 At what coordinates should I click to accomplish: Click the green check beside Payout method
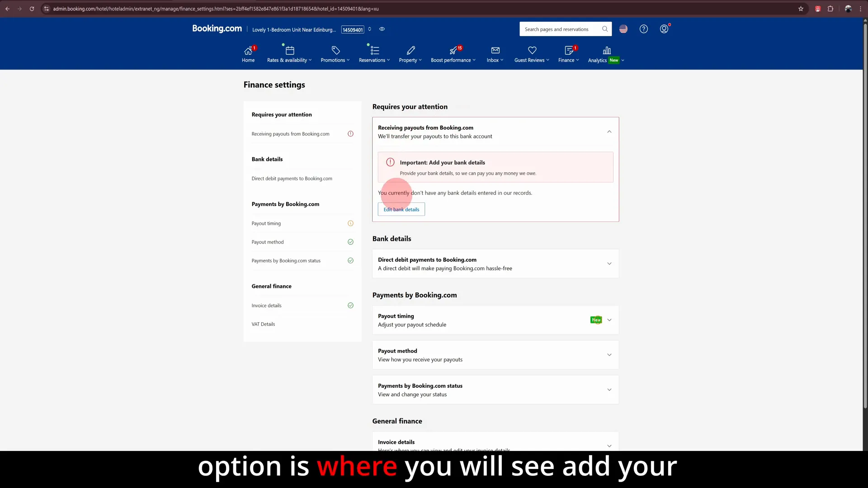pyautogui.click(x=350, y=242)
